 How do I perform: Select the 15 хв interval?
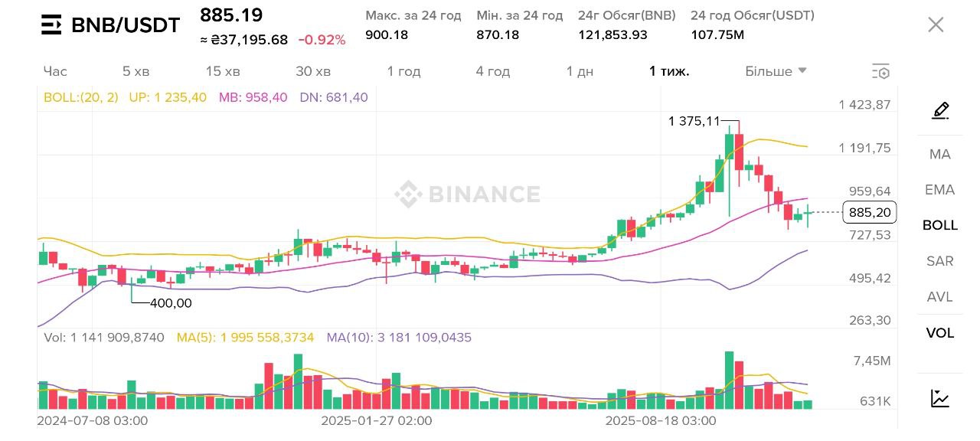(223, 71)
